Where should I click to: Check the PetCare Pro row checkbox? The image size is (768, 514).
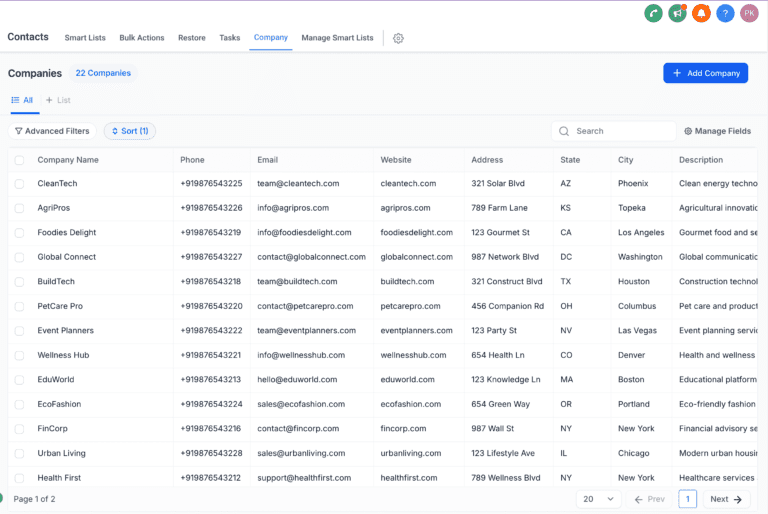click(19, 306)
